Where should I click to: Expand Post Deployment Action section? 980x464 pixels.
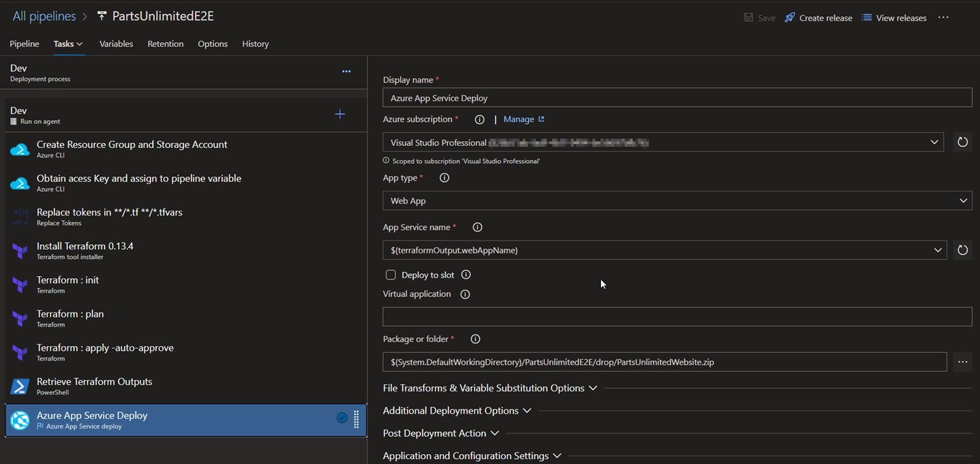tap(441, 433)
